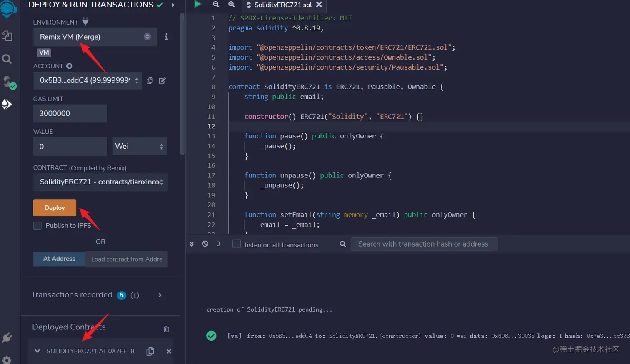The image size is (630, 364).
Task: Click the value amount input field
Action: 70,146
